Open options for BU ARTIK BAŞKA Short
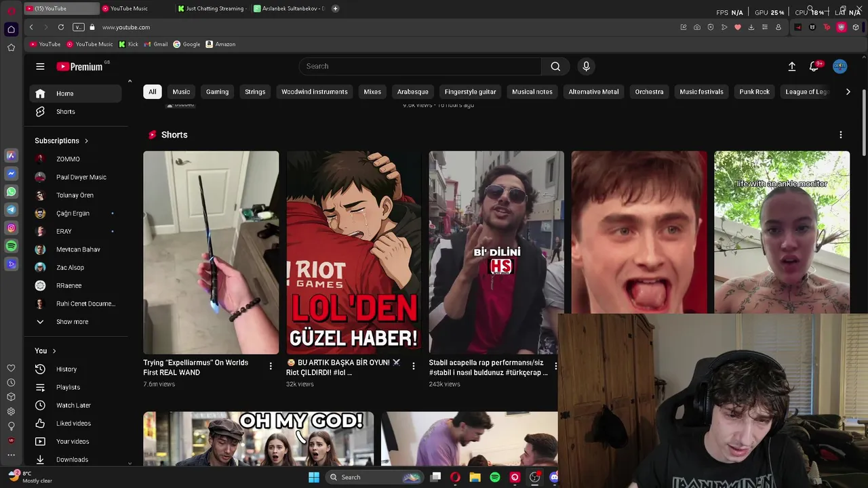Viewport: 868px width, 488px height. point(414,366)
